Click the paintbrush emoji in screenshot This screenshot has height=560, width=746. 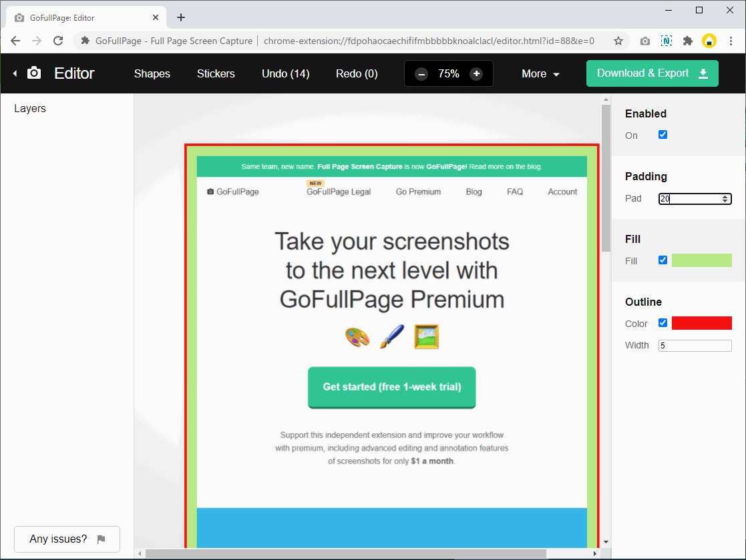tap(392, 336)
